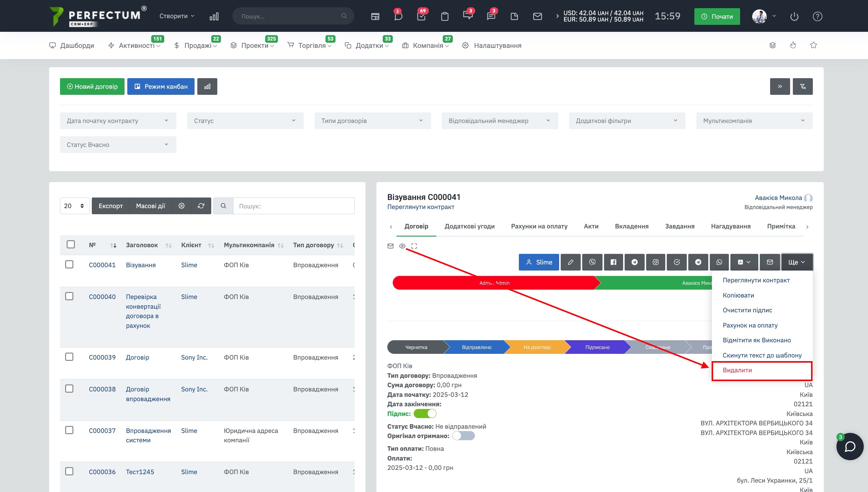Click the Viber icon in contract toolbar

592,262
